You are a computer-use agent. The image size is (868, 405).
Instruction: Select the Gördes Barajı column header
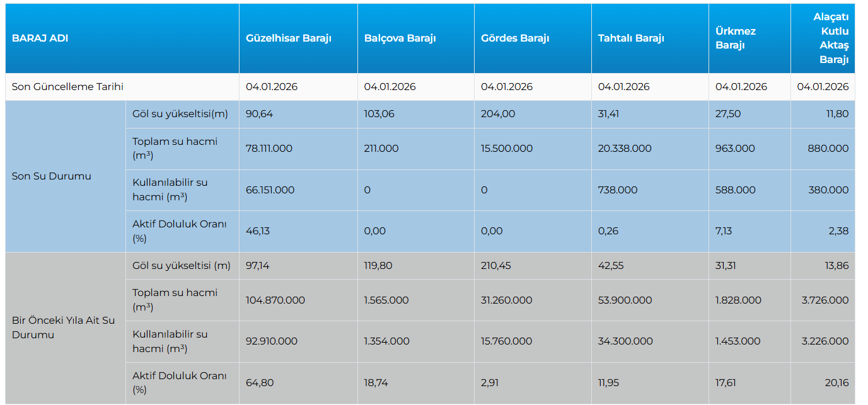[515, 38]
